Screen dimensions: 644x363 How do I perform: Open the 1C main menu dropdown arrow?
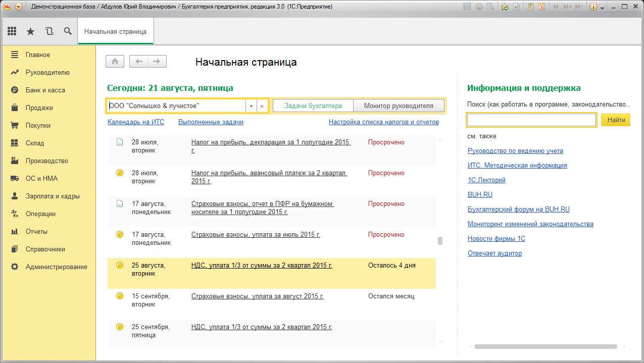pos(19,7)
